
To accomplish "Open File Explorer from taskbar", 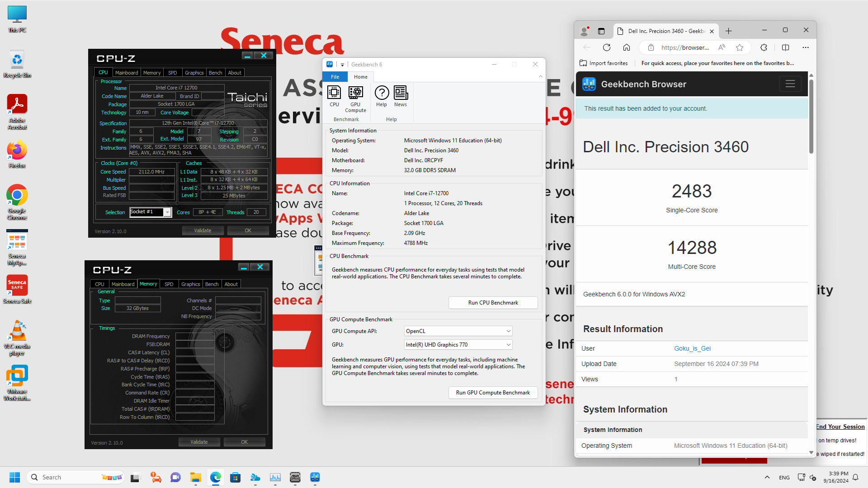I will [x=195, y=477].
